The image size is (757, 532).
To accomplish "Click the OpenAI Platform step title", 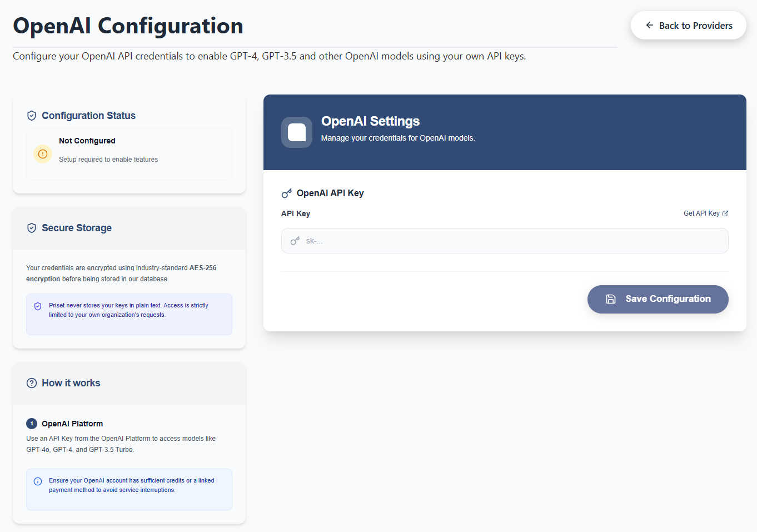I will 72,424.
